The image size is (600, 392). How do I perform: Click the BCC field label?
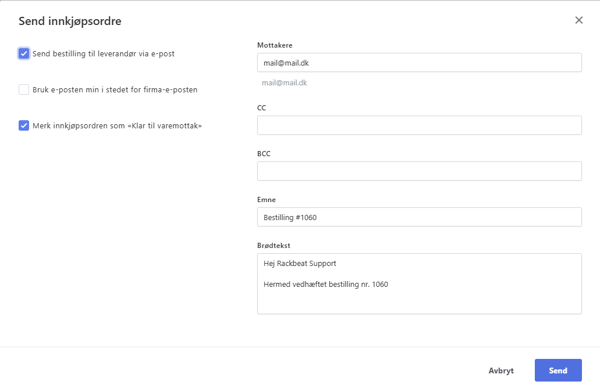point(264,154)
